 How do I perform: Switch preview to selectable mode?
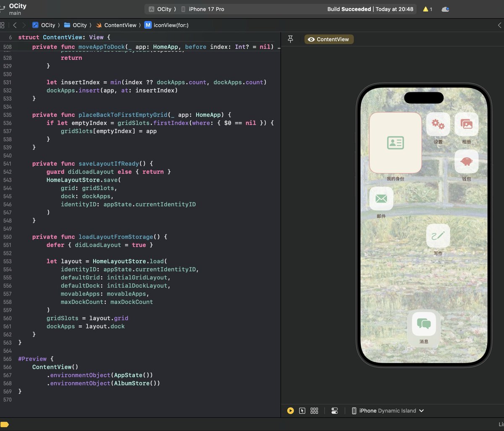[302, 411]
